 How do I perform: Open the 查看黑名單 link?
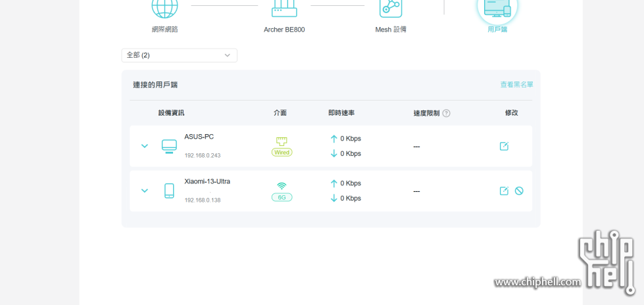(516, 85)
